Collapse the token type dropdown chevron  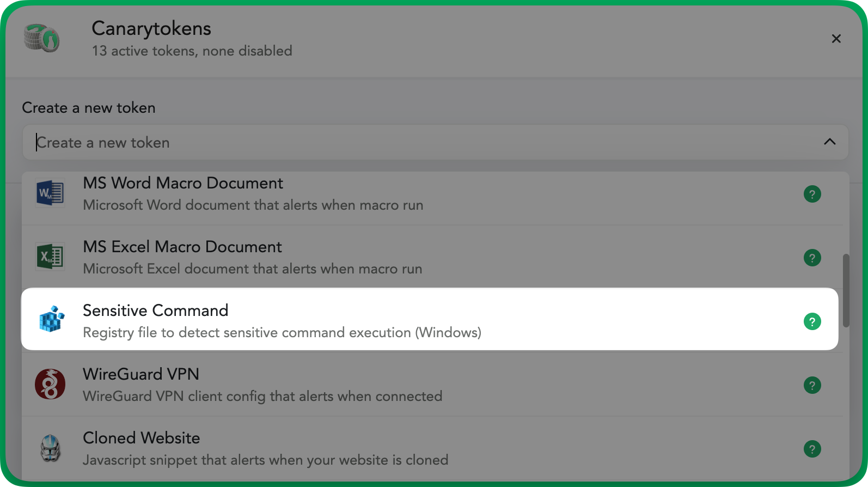point(829,142)
